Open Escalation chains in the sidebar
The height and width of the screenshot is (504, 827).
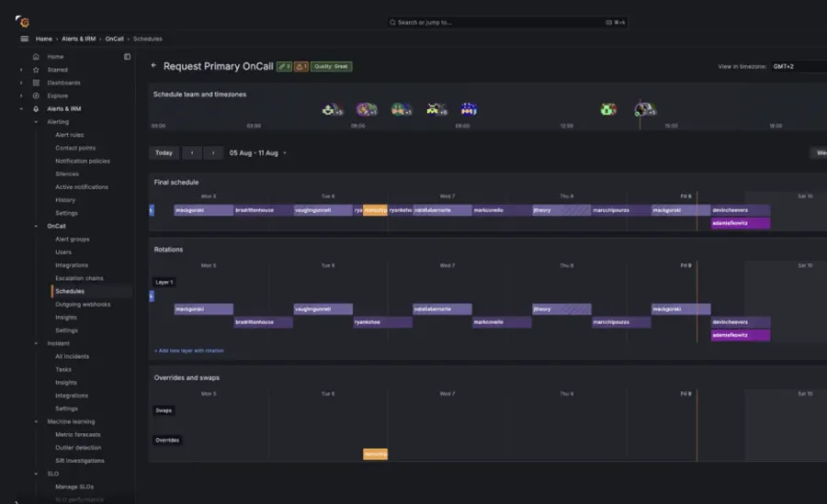click(x=79, y=278)
